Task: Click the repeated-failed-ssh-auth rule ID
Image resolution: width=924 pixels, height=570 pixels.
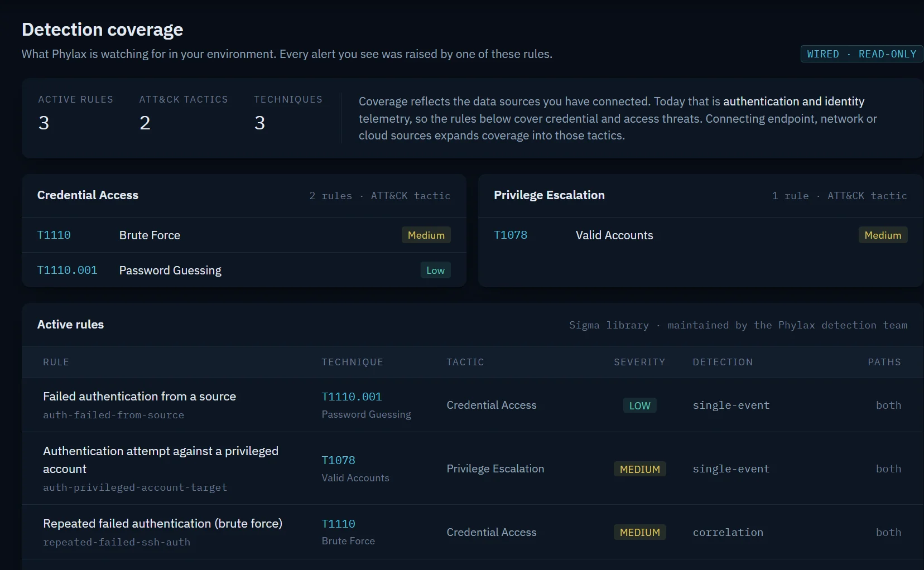Action: coord(117,542)
